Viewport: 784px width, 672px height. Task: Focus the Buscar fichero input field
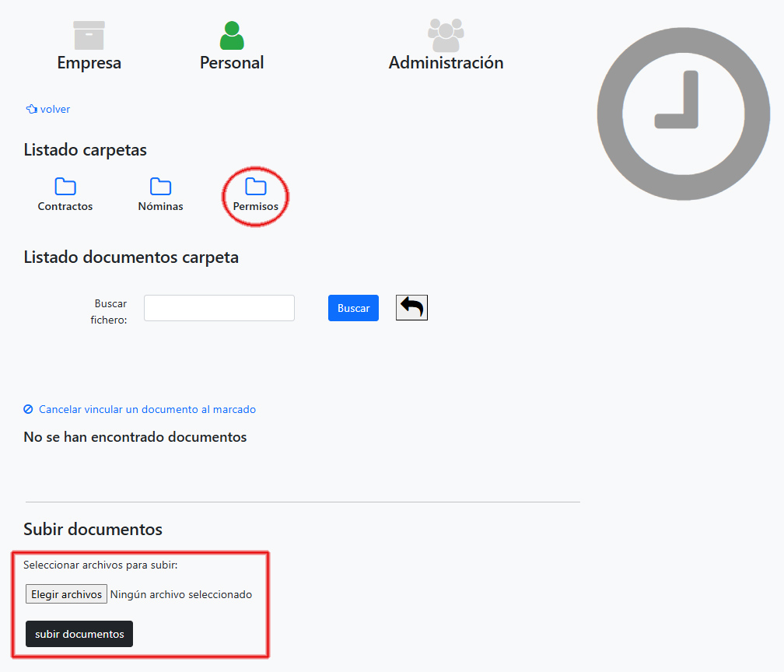(x=219, y=308)
